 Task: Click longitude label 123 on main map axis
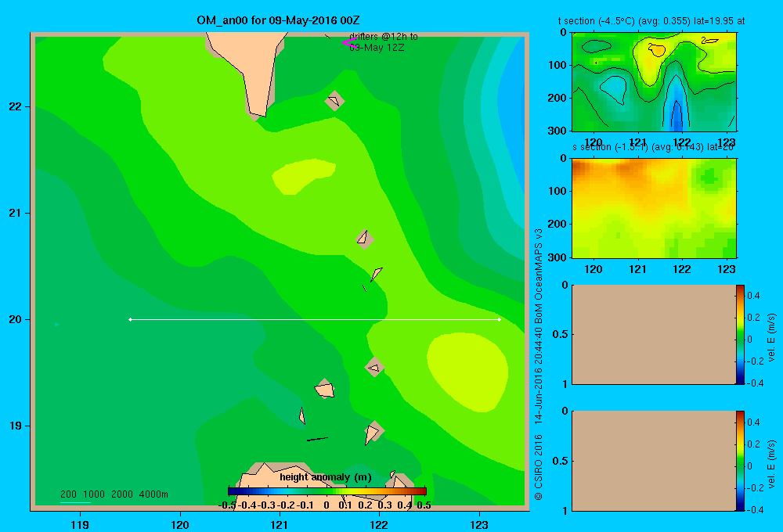point(479,524)
